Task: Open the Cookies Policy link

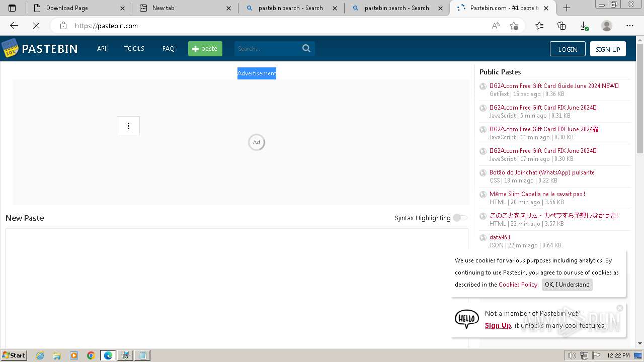Action: click(x=518, y=285)
